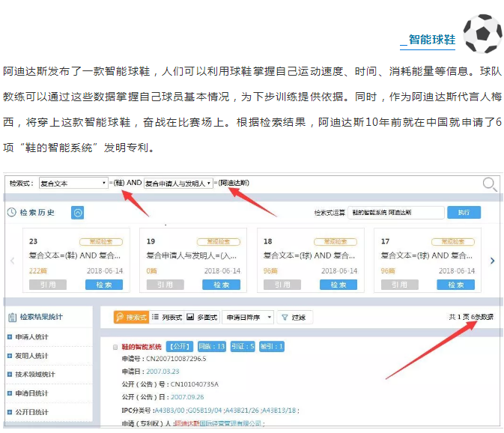
Task: Click 引用 on history card 18
Action: 282,285
